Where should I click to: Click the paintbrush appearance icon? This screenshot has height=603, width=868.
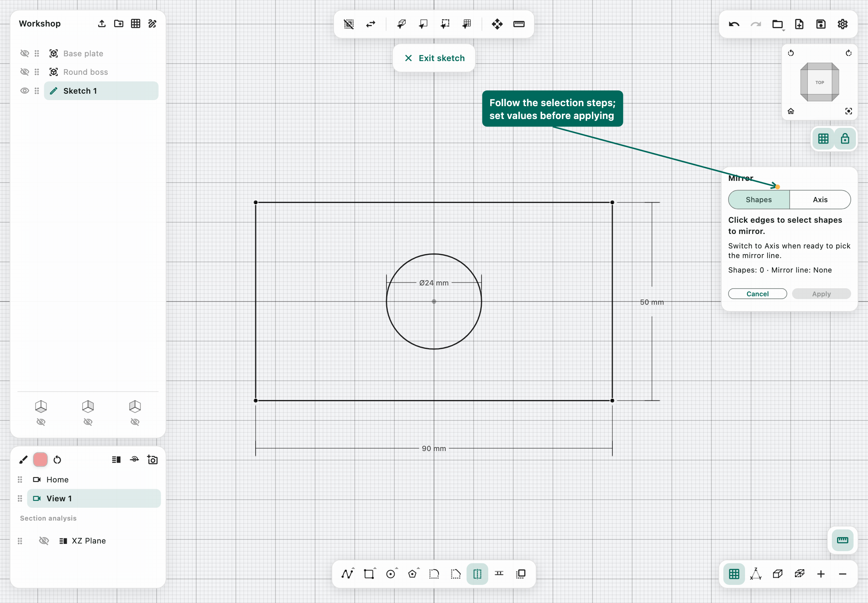click(x=23, y=459)
